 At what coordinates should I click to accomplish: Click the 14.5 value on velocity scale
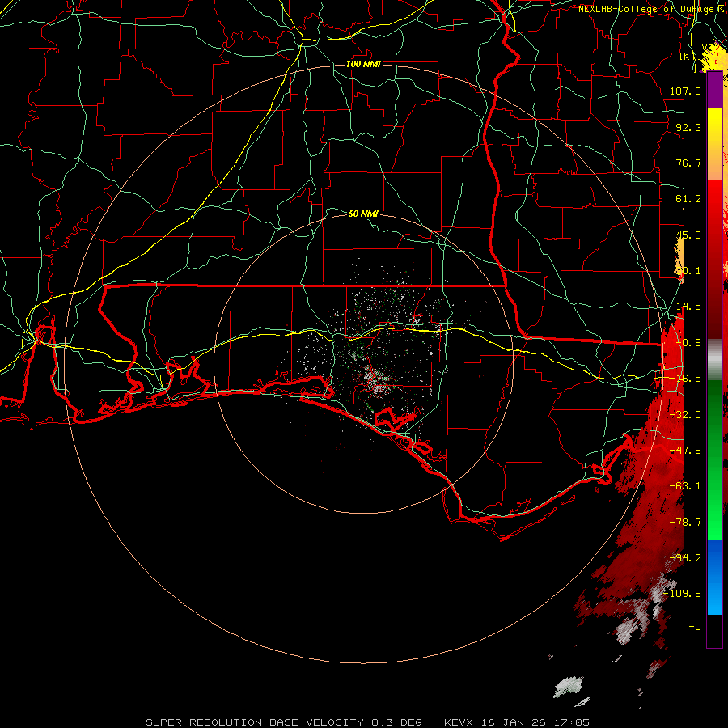(688, 307)
